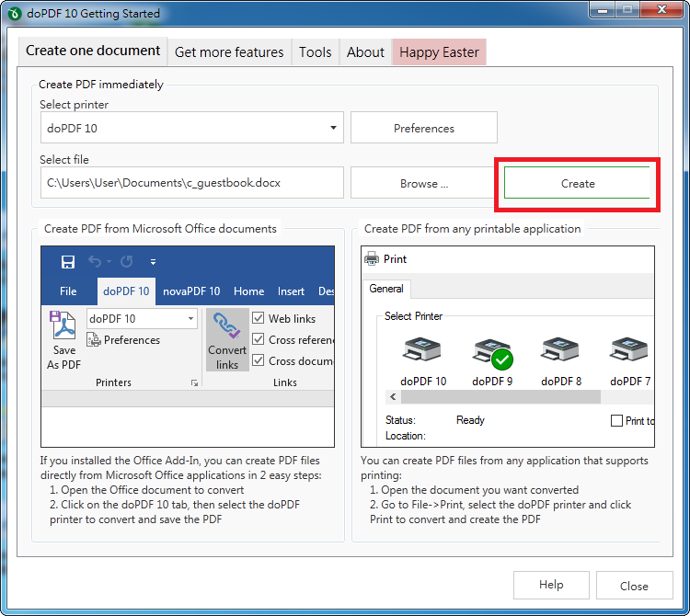Click the printer icon beside Print title

372,258
